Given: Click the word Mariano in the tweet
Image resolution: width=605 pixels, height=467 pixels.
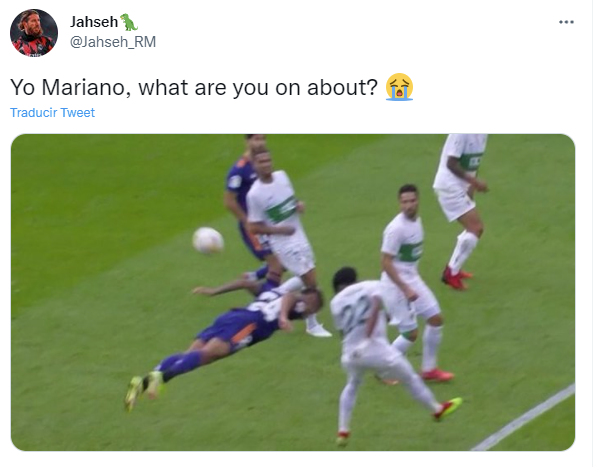Looking at the screenshot, I should tap(83, 87).
